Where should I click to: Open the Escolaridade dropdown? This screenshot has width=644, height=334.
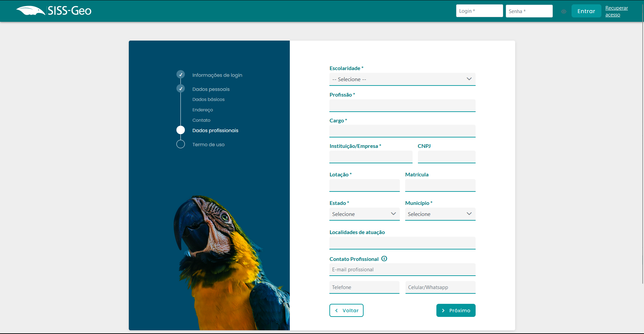click(x=402, y=79)
